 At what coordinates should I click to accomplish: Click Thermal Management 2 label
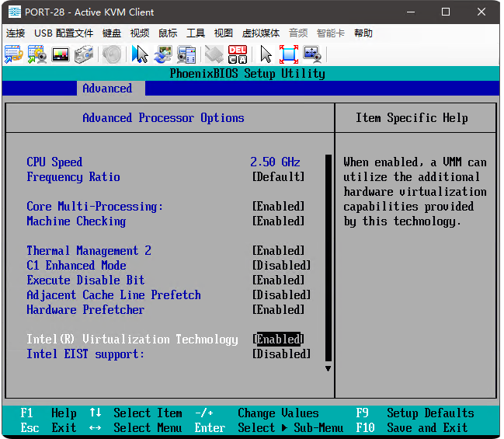(x=89, y=251)
